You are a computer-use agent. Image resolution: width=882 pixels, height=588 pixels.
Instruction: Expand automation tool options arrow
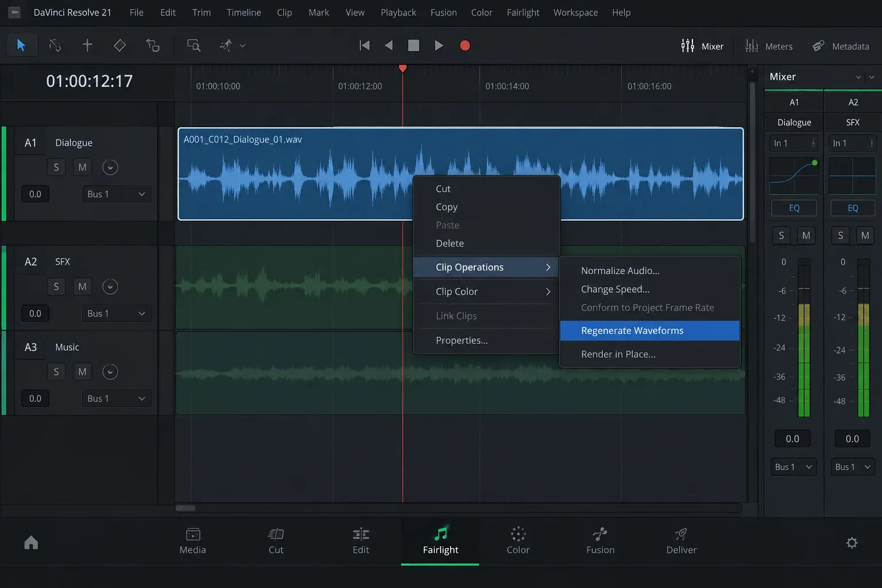click(243, 46)
